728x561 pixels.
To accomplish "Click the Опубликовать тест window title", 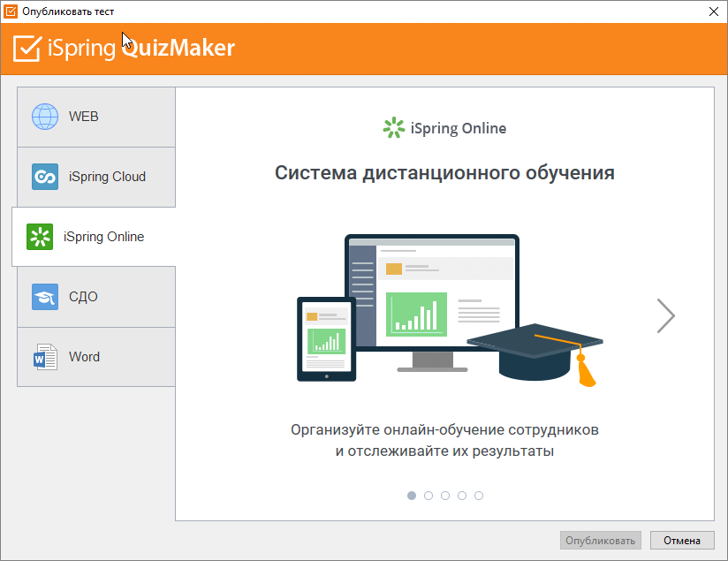I will coord(68,11).
